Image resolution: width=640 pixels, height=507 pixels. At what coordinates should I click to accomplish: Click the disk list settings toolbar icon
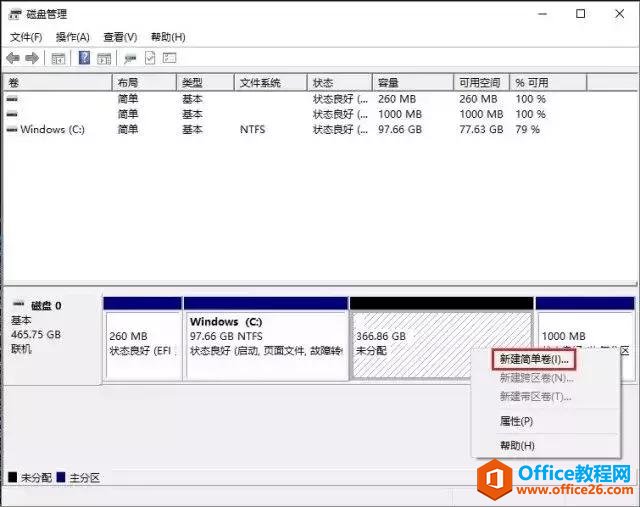pyautogui.click(x=169, y=58)
